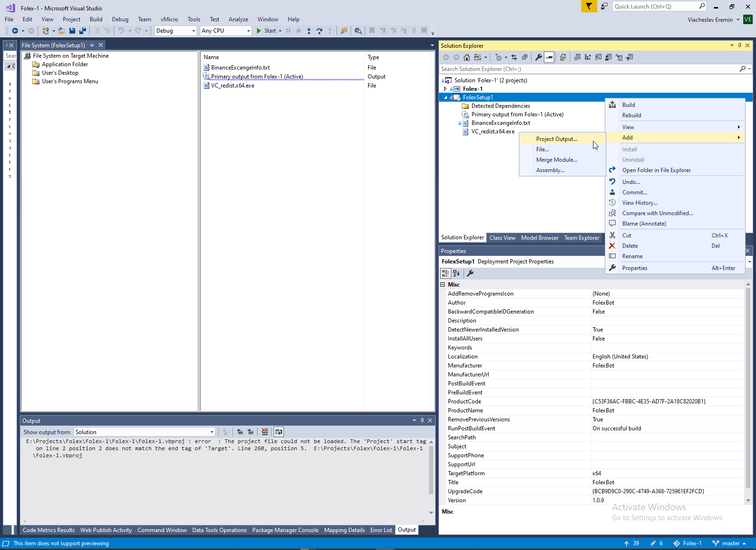Switch to the Team Explorer tab
756x550 pixels.
(x=581, y=238)
